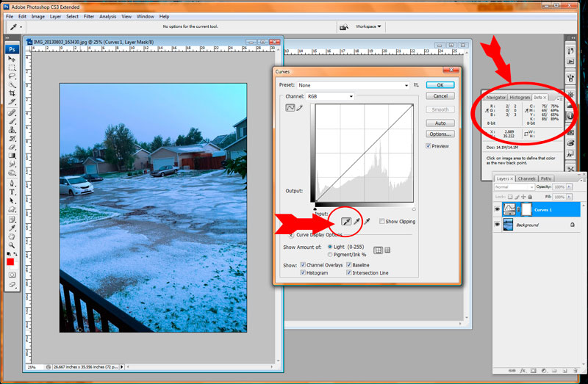
Task: Click the white point input slider
Action: (414, 209)
